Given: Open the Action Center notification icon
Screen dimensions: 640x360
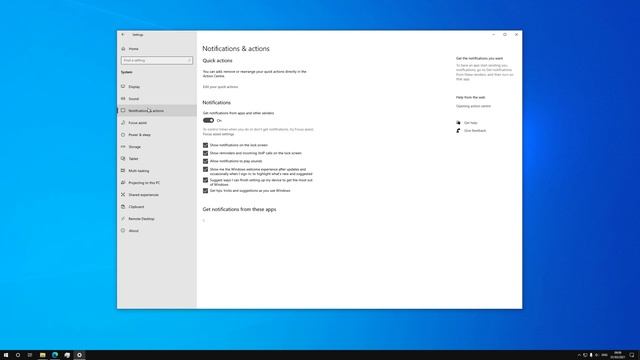Looking at the screenshot, I should (x=632, y=355).
